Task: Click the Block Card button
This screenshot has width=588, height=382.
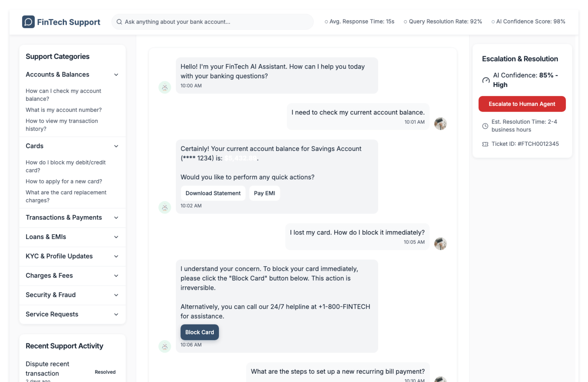Action: [199, 332]
